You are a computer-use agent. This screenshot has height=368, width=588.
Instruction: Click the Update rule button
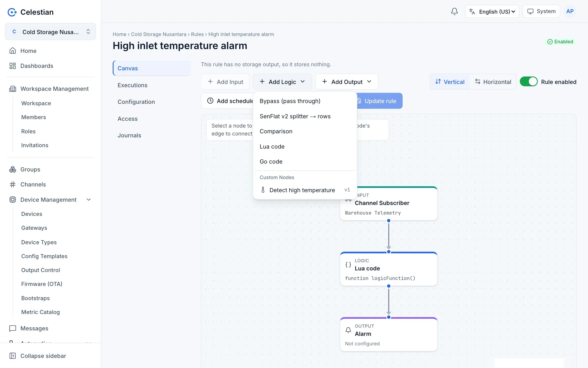(x=380, y=101)
